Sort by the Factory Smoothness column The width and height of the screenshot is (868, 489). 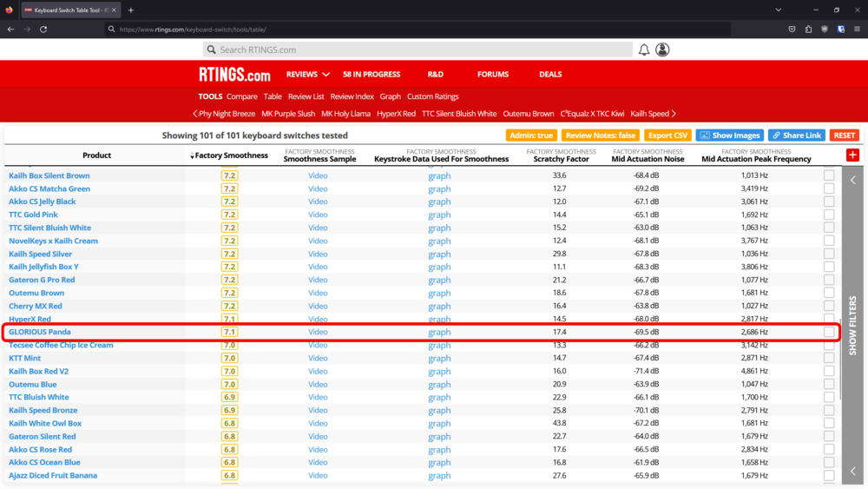click(x=229, y=155)
